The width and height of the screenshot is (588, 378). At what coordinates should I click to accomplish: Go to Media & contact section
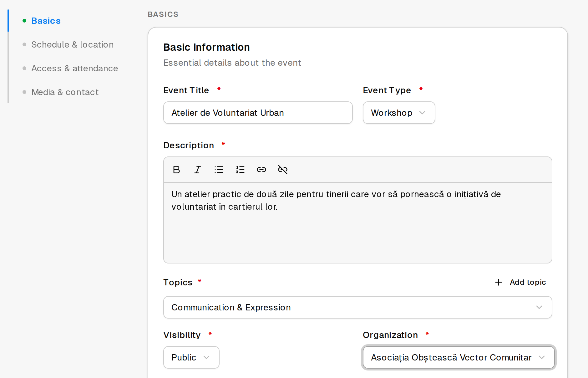coord(65,92)
